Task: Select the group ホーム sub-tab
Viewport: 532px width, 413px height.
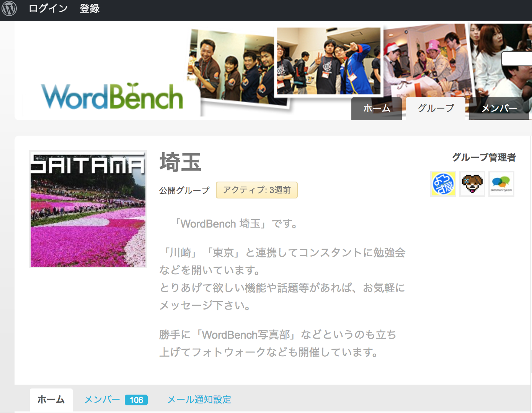Action: 51,400
